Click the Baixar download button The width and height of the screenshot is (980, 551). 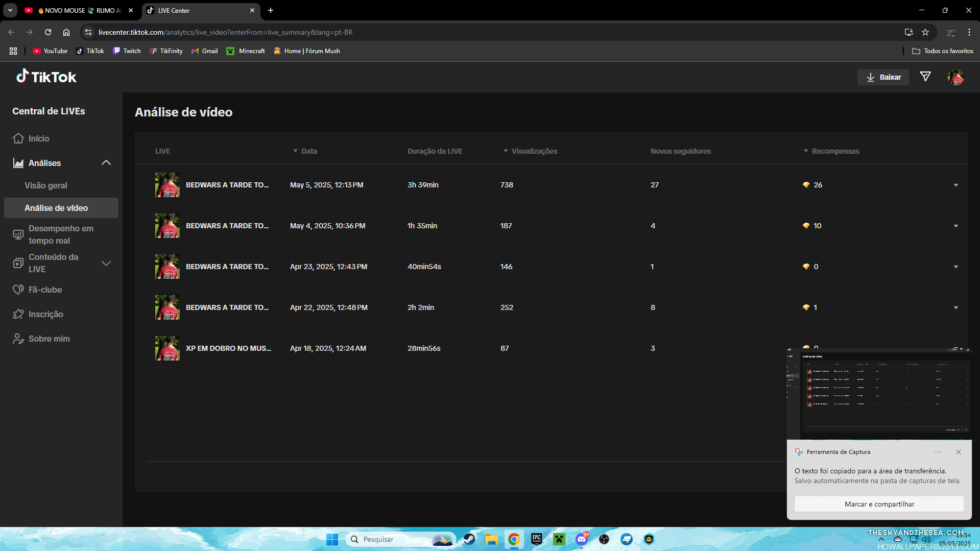coord(883,77)
